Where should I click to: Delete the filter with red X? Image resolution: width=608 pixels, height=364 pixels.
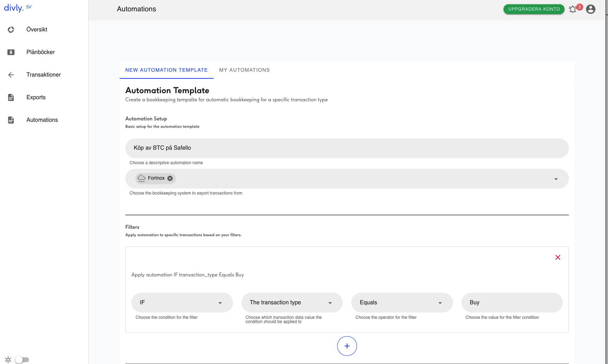coord(558,257)
